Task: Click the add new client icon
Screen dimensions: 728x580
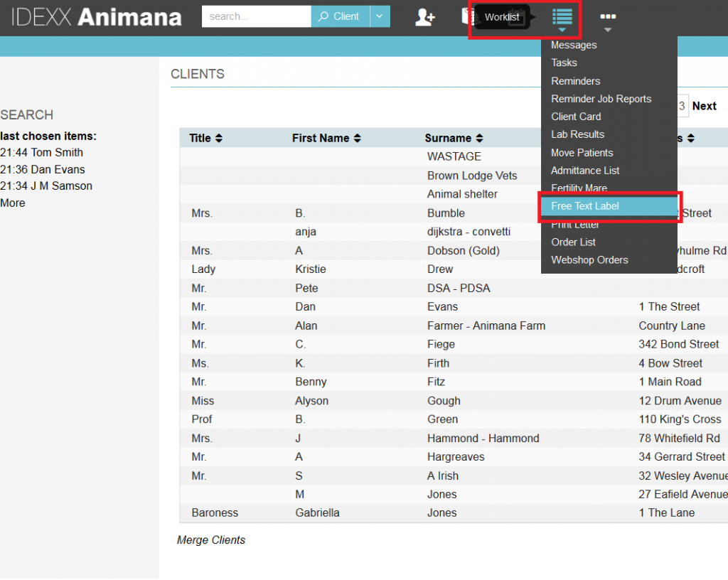Action: coord(424,17)
